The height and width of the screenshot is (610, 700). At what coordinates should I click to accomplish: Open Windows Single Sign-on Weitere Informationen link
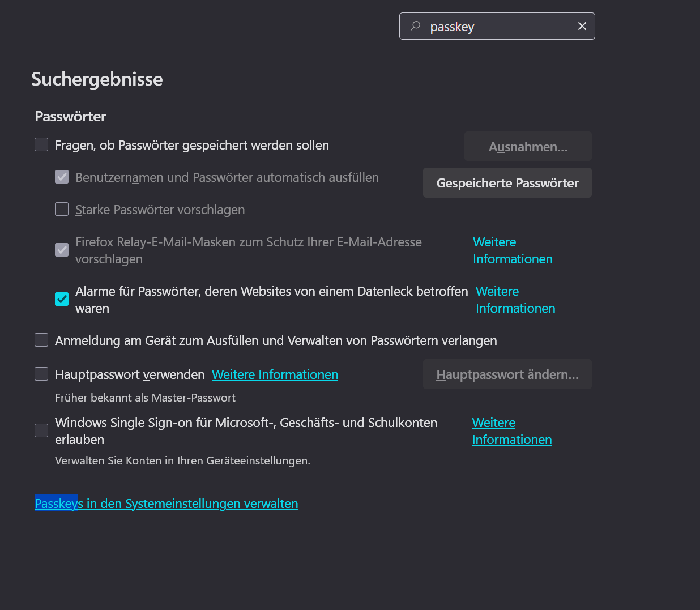tap(511, 431)
